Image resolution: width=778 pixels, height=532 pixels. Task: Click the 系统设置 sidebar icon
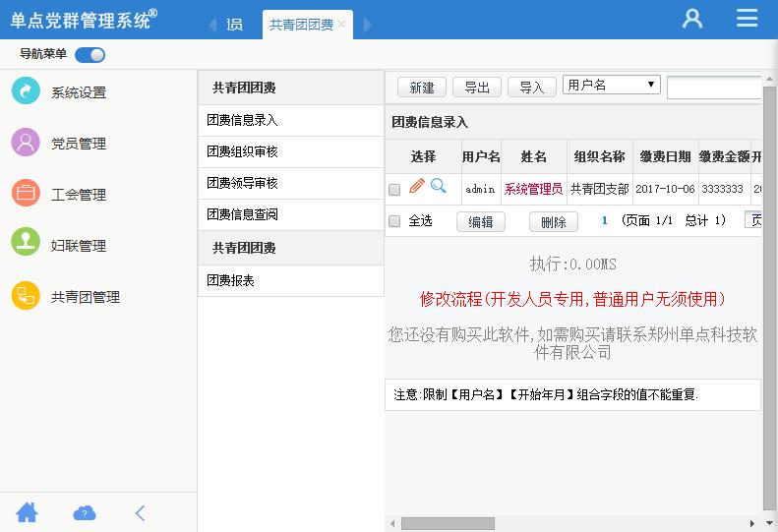tap(26, 90)
